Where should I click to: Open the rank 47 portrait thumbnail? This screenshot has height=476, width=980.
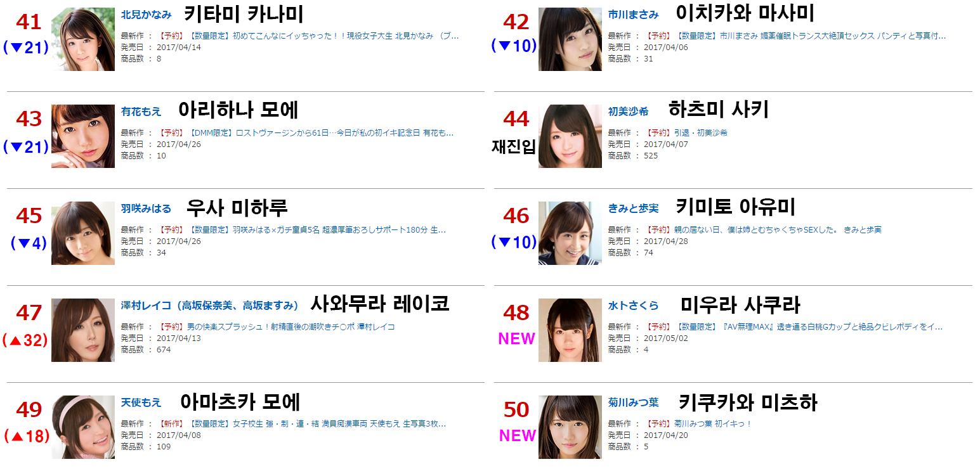(x=83, y=330)
